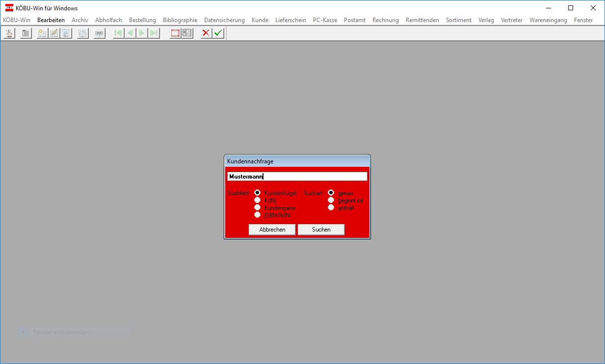Open the Bestellung menu
Screen dimensions: 605x364
[142, 20]
